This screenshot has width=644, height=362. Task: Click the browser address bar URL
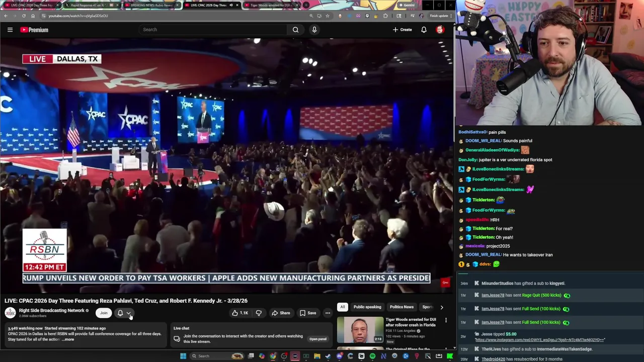(78, 16)
